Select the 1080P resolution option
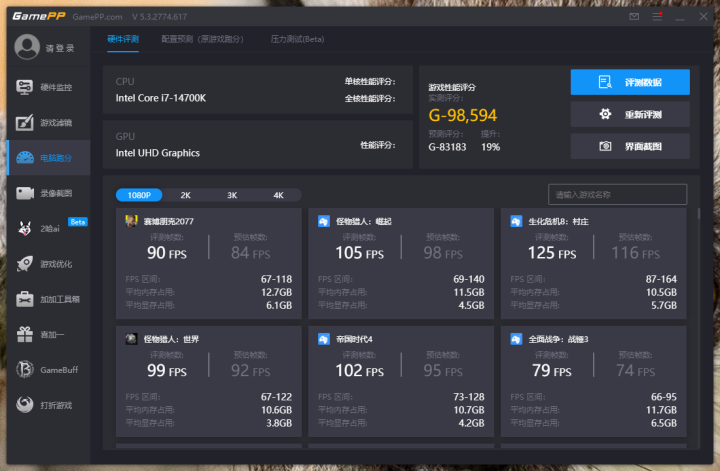 tap(139, 195)
